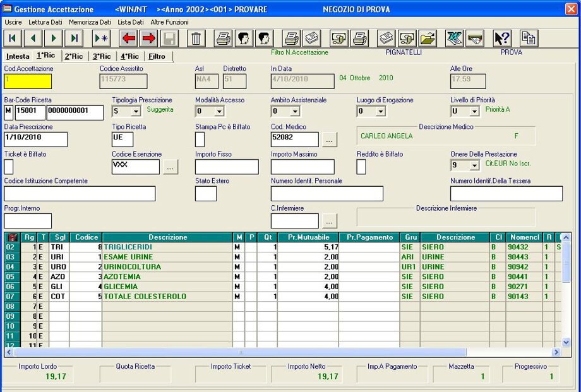
Task: Click the red right arrow button
Action: (149, 38)
